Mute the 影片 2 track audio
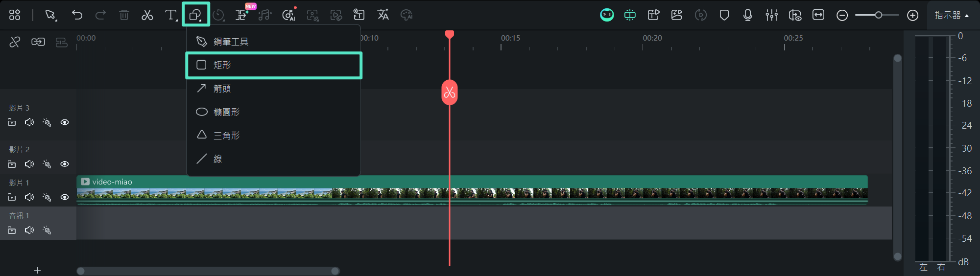This screenshot has height=276, width=980. click(29, 164)
